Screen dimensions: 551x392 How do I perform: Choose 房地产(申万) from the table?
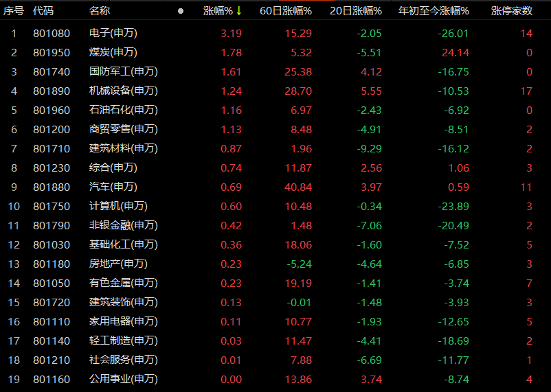118,264
